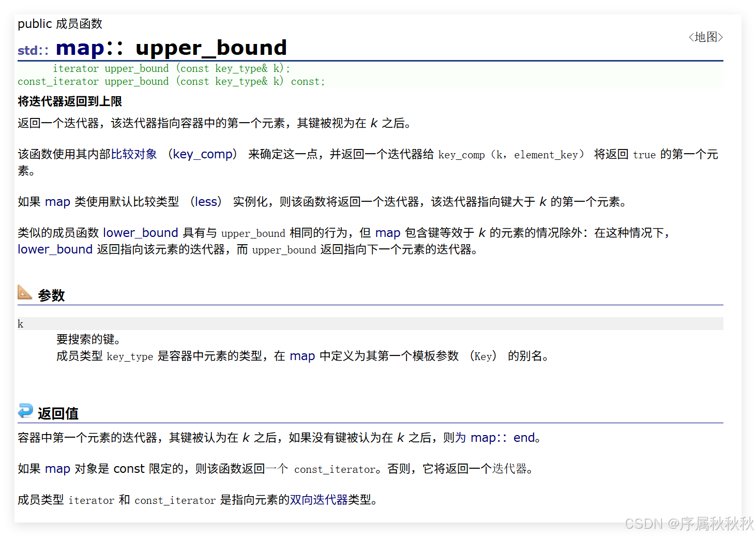Viewport: 756px width, 537px height.
Task: Click the 返回值 section heading text
Action: (x=58, y=413)
